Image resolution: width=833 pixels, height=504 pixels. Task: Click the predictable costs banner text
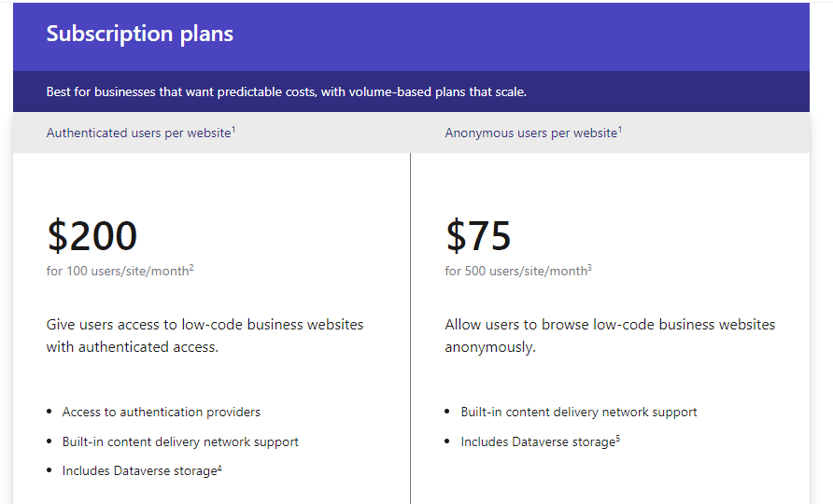pyautogui.click(x=287, y=91)
